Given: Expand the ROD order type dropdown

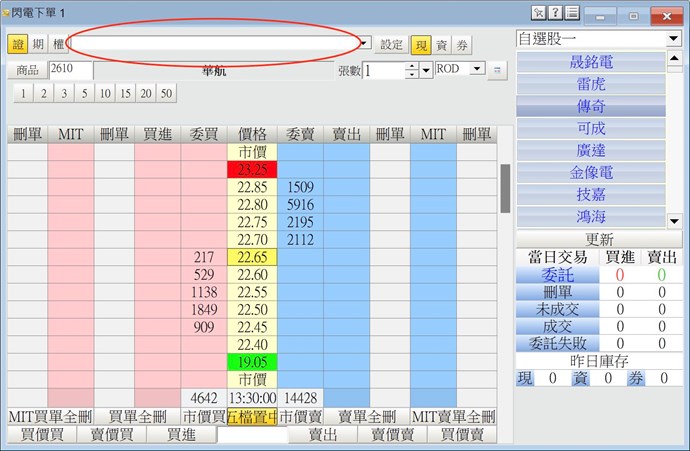Looking at the screenshot, I should pos(476,69).
